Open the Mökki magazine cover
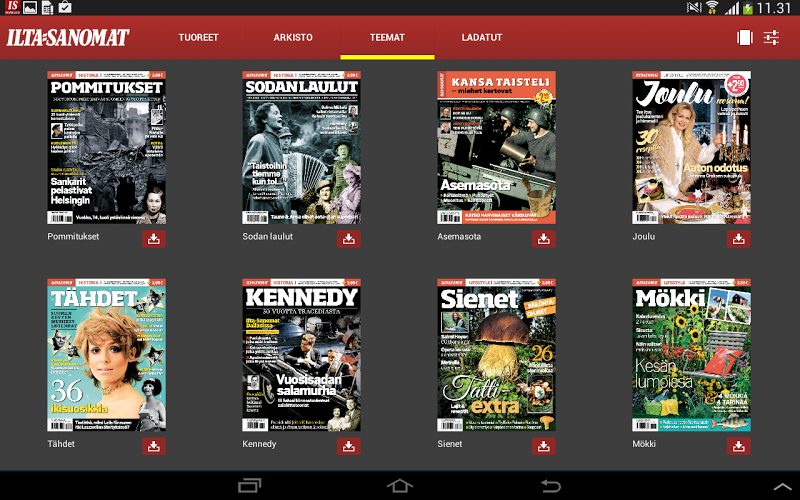The image size is (800, 500). point(691,355)
